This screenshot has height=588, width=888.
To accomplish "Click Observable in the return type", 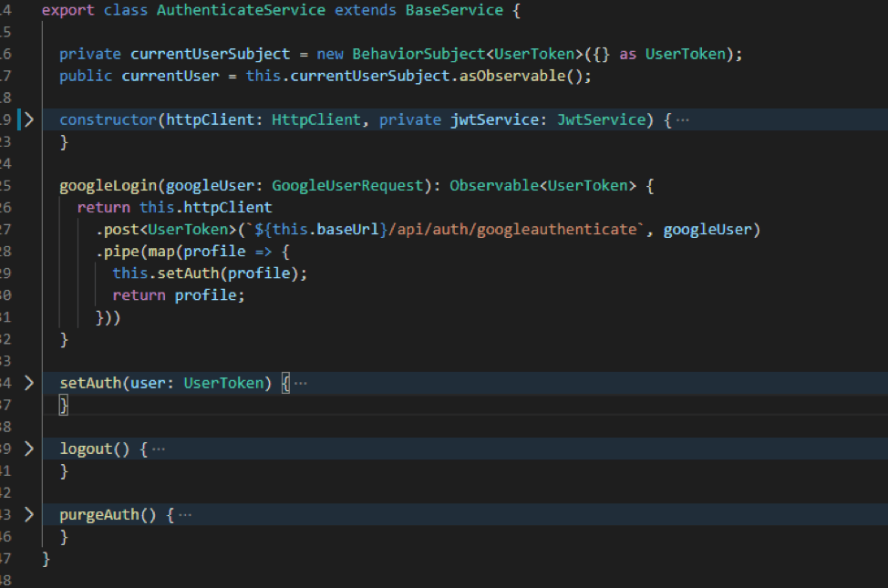I will [494, 186].
